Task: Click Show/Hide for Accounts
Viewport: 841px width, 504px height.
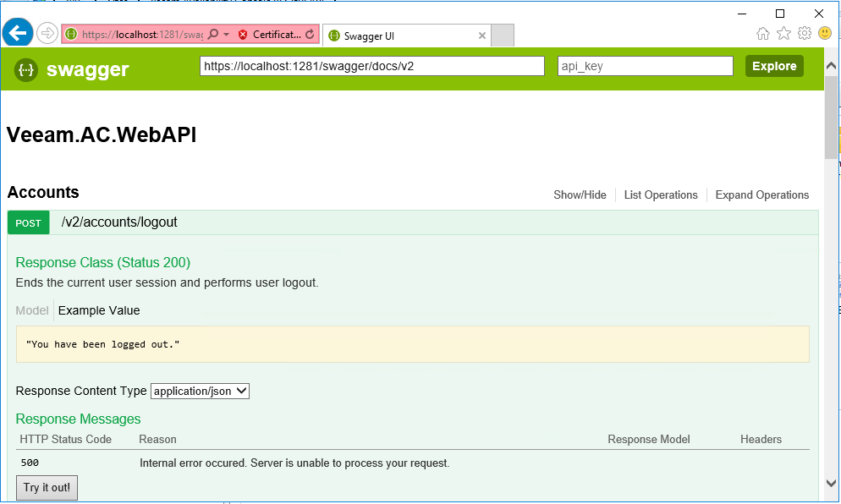Action: click(580, 195)
